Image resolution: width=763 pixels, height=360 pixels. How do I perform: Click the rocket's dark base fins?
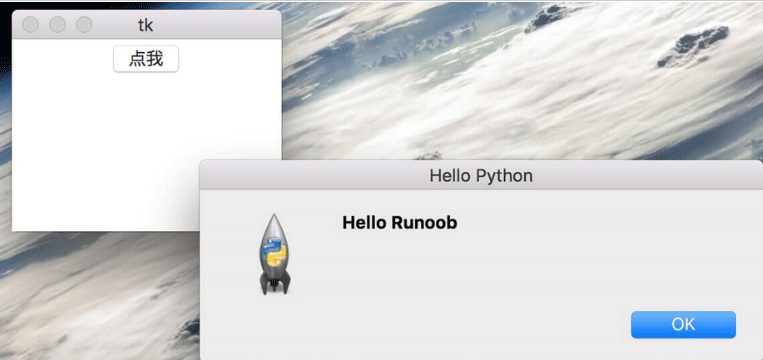point(275,284)
